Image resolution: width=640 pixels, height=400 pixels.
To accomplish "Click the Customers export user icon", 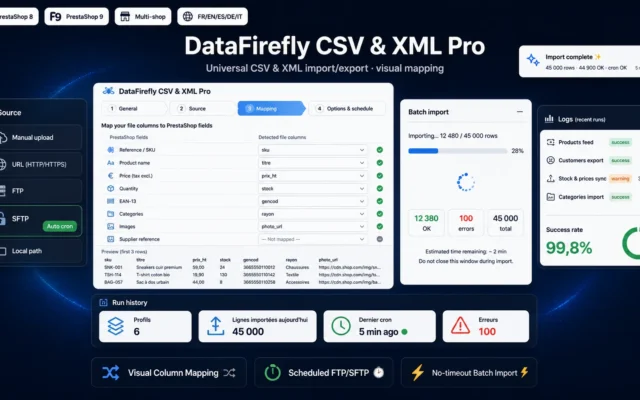I will [551, 160].
